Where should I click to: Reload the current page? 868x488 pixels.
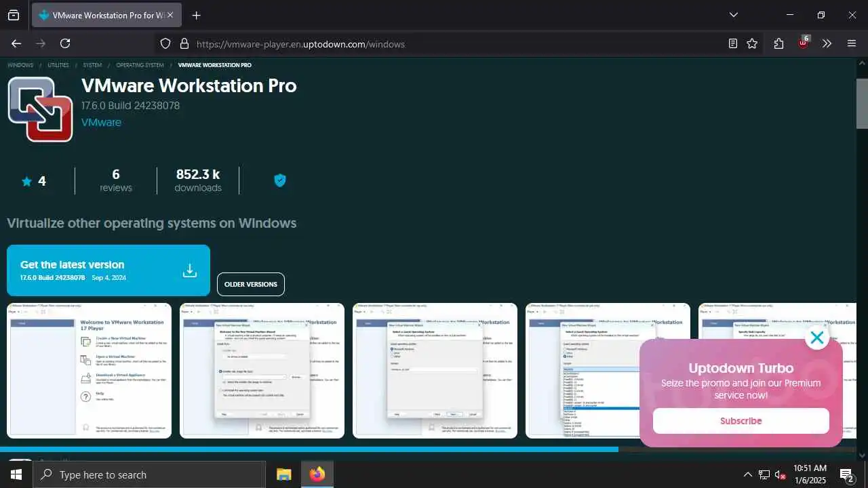pos(65,43)
